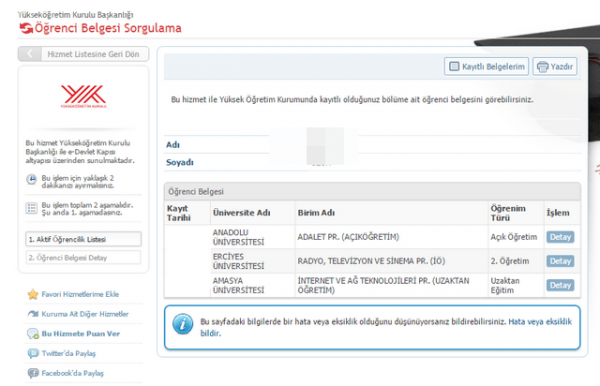This screenshot has width=600, height=386.
Task: Click the red e-Devlet icon beside Öğrenci Belgesi Sorgulama
Action: (x=26, y=28)
